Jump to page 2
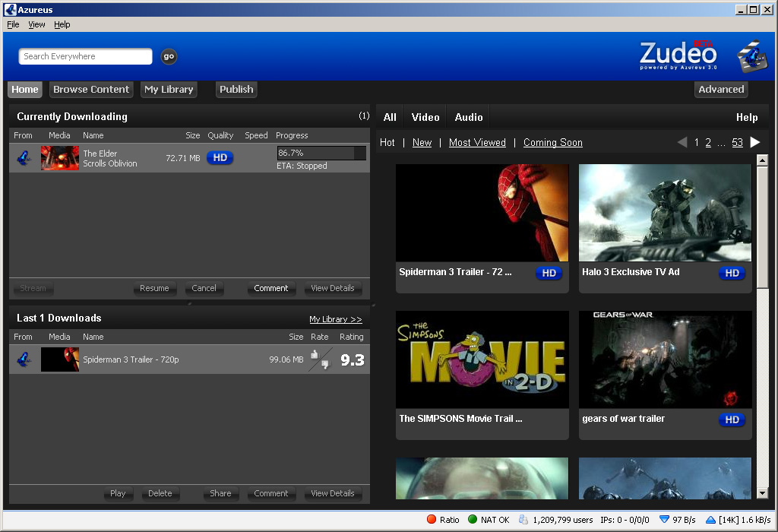778x532 pixels. pyautogui.click(x=708, y=142)
